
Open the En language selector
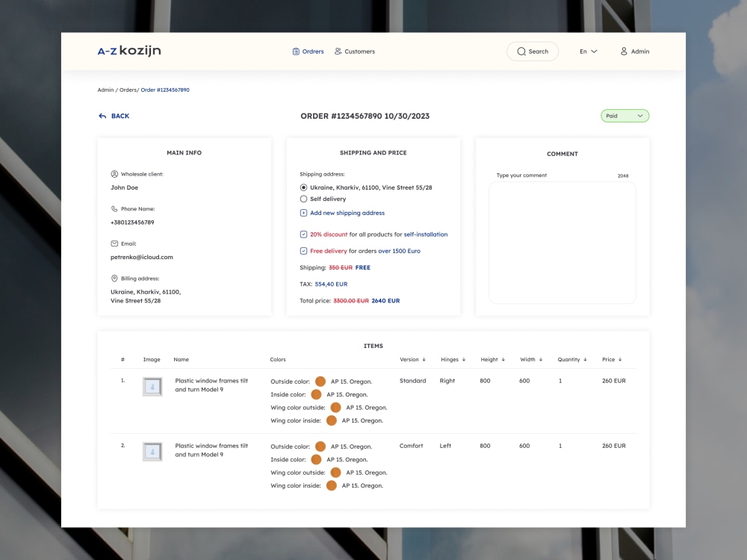point(589,51)
